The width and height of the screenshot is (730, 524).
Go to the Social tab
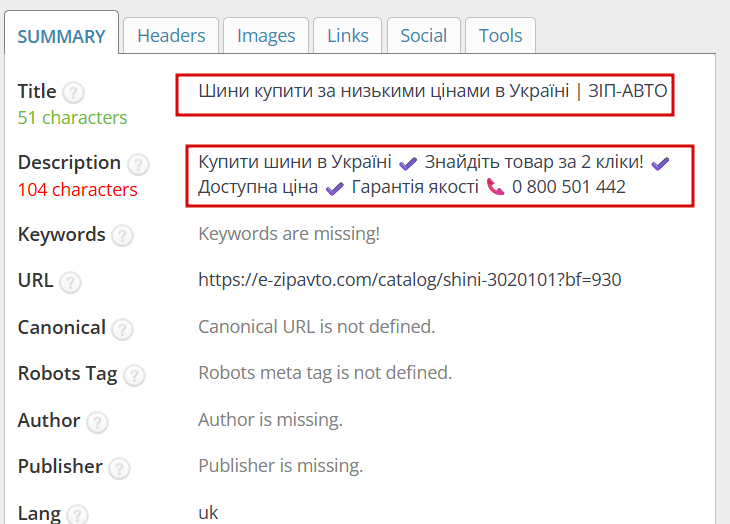[x=424, y=36]
